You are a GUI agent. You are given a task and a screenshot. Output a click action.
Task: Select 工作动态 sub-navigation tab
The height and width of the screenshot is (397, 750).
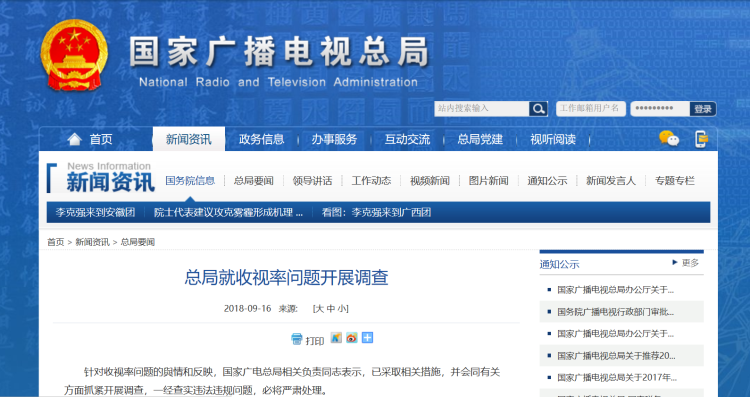pyautogui.click(x=371, y=181)
